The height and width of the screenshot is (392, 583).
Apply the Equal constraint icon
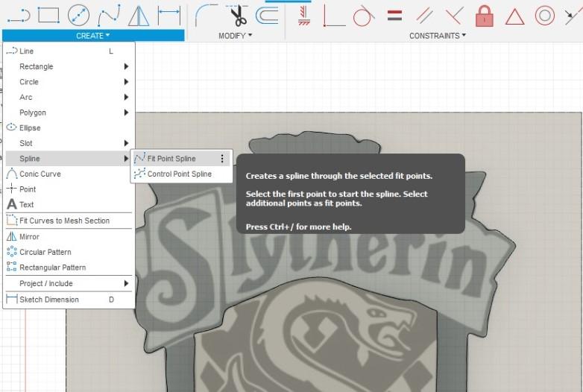394,16
